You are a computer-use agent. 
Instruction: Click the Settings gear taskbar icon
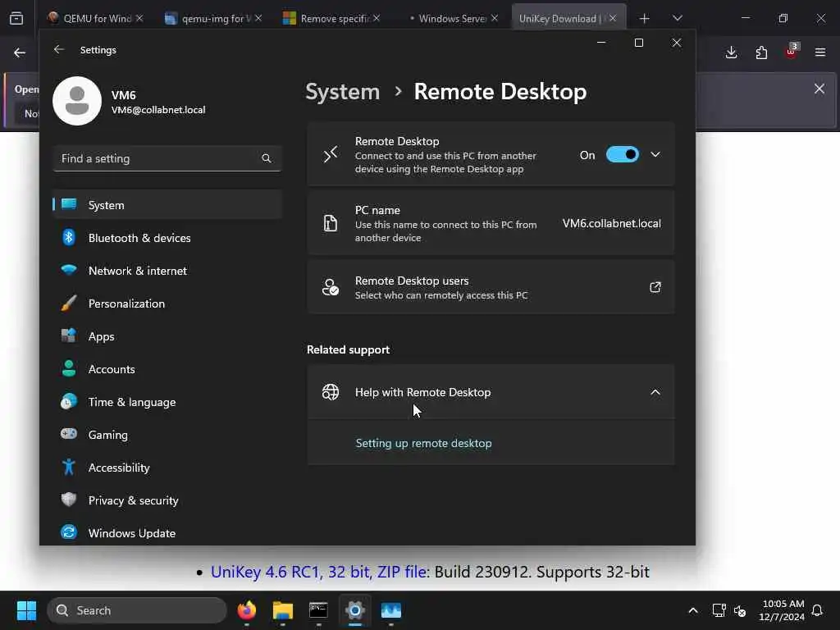pyautogui.click(x=354, y=610)
